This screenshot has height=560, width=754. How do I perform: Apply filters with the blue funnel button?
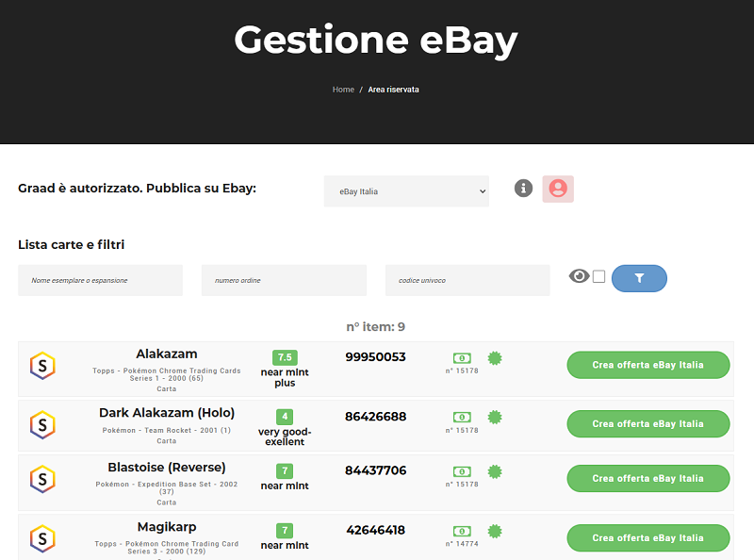tap(639, 278)
